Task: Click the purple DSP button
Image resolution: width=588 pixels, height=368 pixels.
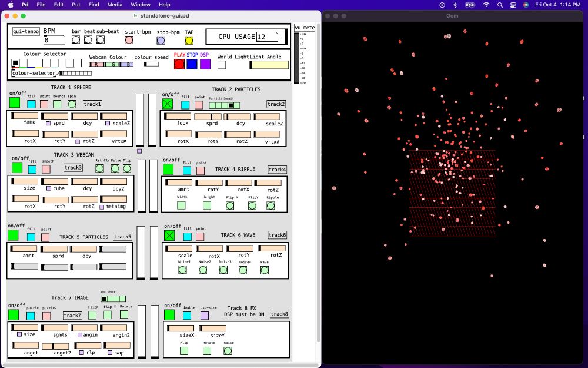Action: point(205,64)
